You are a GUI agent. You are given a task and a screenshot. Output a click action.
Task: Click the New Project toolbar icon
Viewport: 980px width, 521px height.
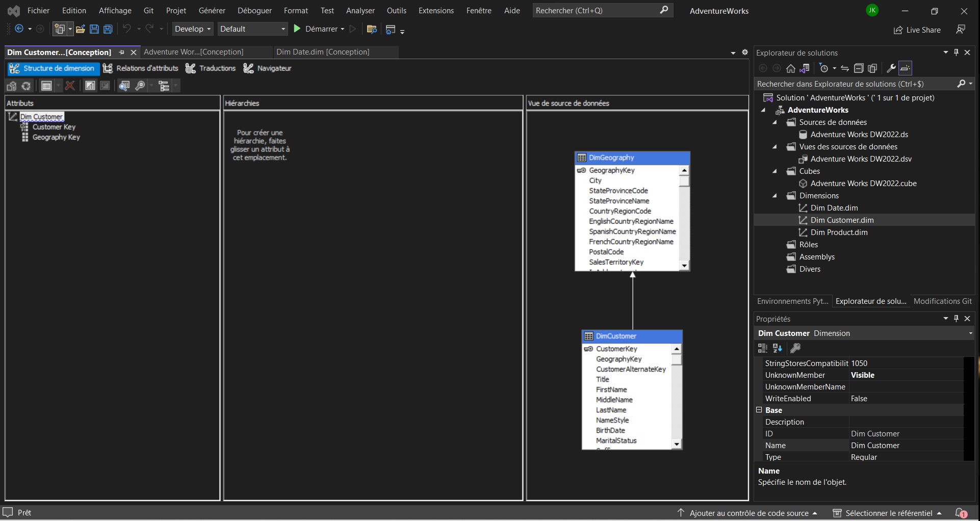click(x=60, y=29)
